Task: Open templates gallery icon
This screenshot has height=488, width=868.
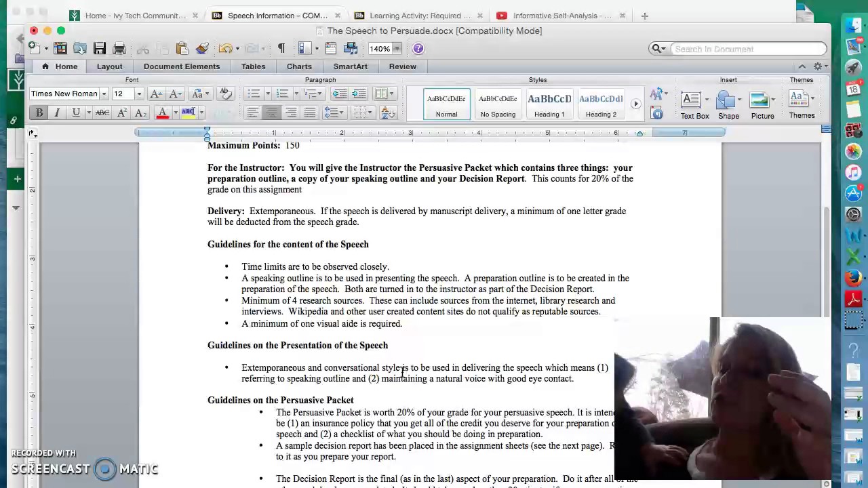Action: coord(60,48)
